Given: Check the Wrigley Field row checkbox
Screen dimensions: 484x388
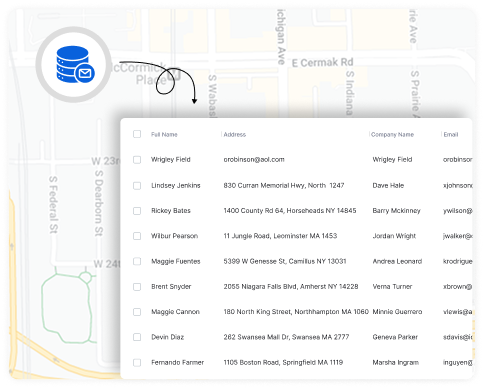Looking at the screenshot, I should pyautogui.click(x=137, y=160).
